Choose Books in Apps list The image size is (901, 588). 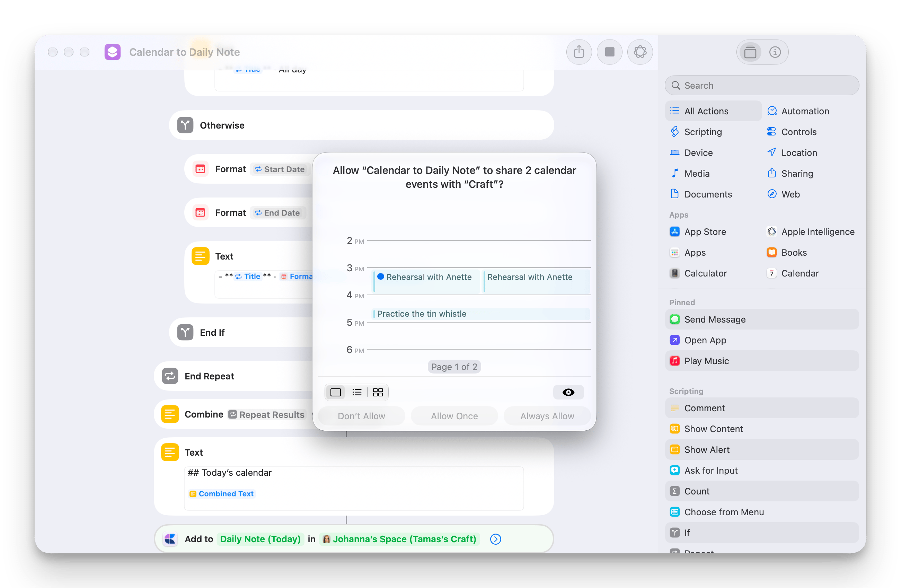[787, 253]
